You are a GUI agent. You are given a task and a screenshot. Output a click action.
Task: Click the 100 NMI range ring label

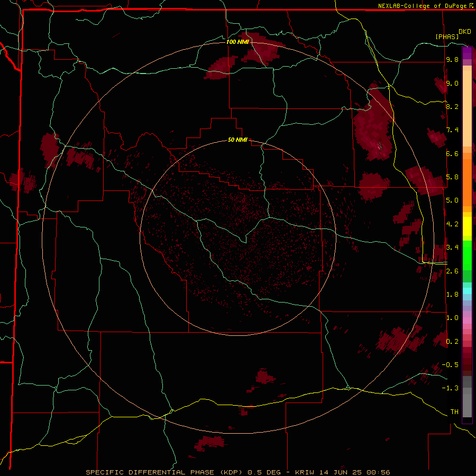click(x=237, y=42)
